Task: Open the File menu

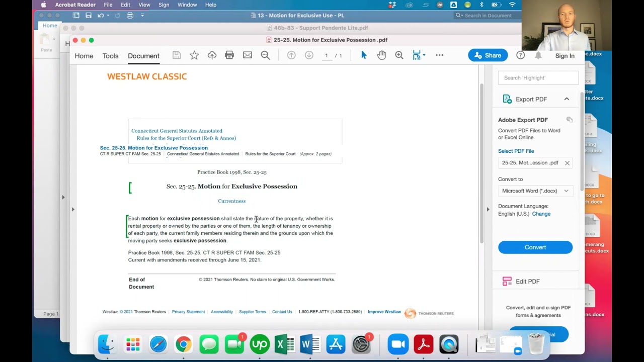Action: [x=108, y=5]
